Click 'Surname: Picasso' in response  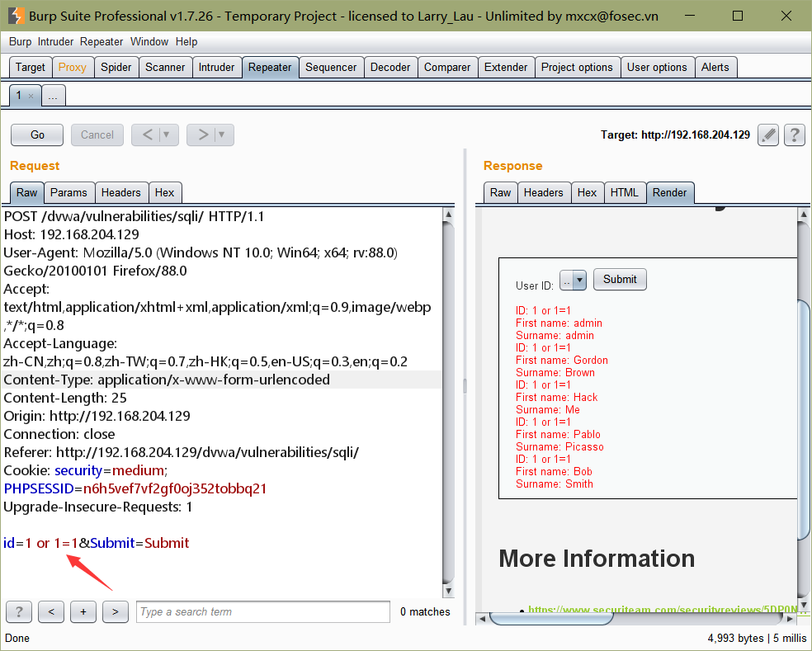pos(559,447)
